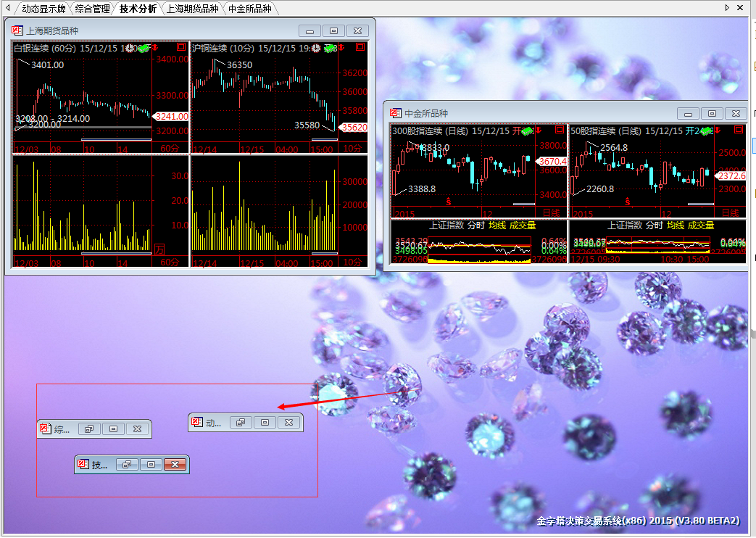Restore the minimized 综... window
The image size is (756, 538).
[x=89, y=429]
